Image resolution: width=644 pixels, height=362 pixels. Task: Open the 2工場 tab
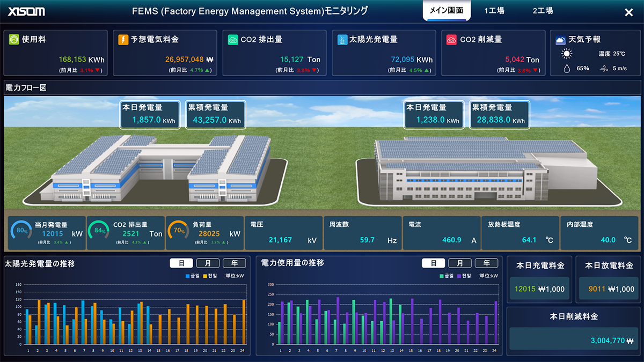(x=543, y=11)
